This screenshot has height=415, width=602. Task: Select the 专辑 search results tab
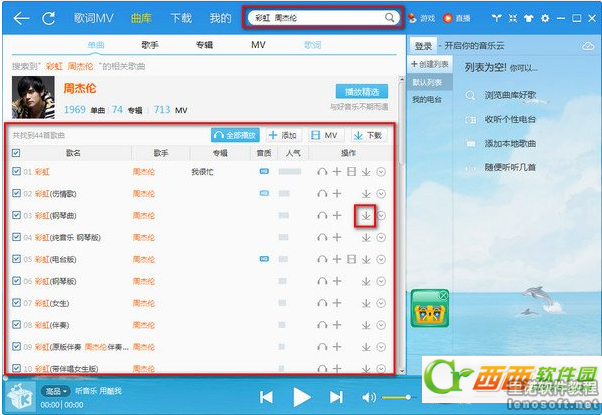pos(204,45)
